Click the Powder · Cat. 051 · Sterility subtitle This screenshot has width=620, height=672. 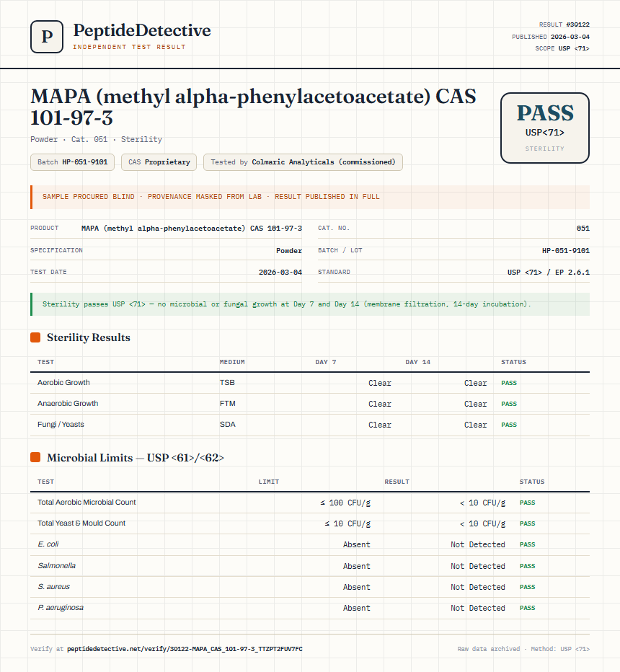[97, 139]
